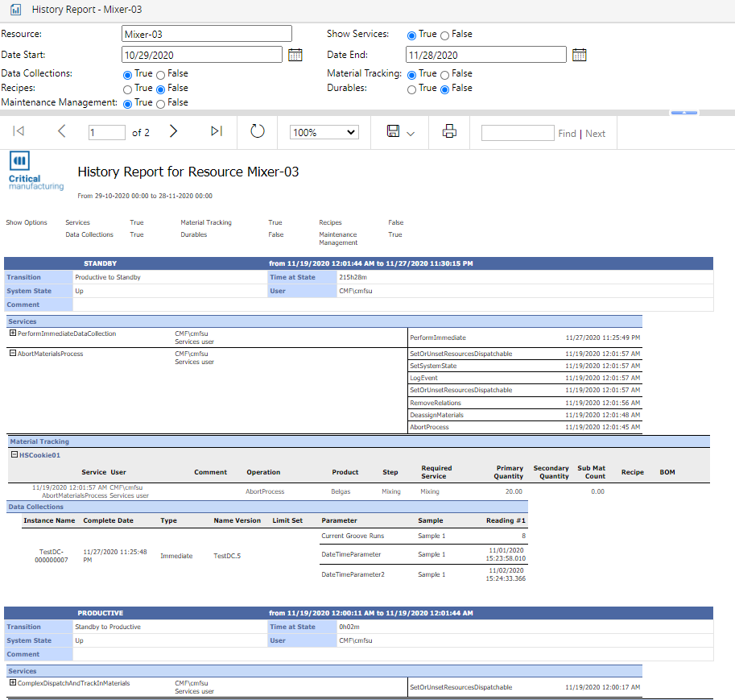Set Durables to True
735x700 pixels.
point(412,89)
